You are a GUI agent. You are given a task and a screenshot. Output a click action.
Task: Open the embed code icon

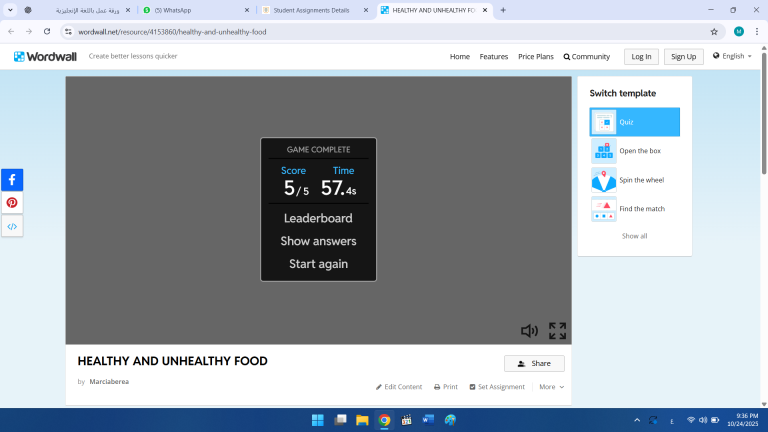click(12, 226)
